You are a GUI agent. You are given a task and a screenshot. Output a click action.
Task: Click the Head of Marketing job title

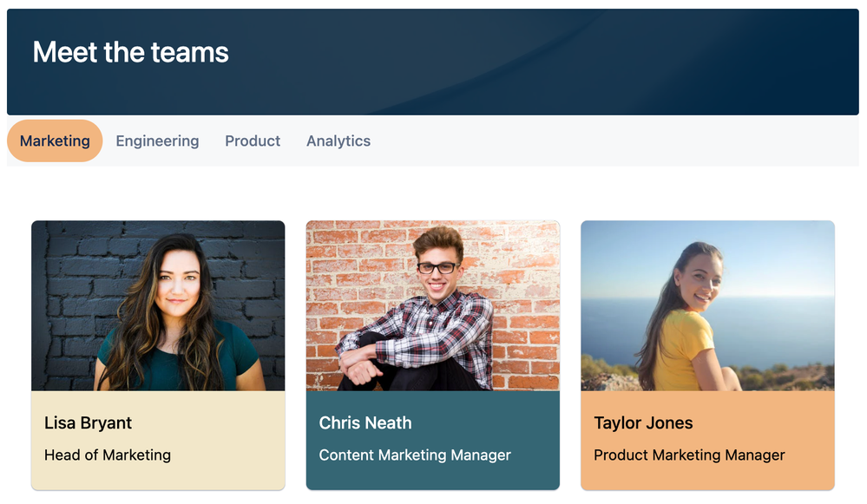pos(108,455)
